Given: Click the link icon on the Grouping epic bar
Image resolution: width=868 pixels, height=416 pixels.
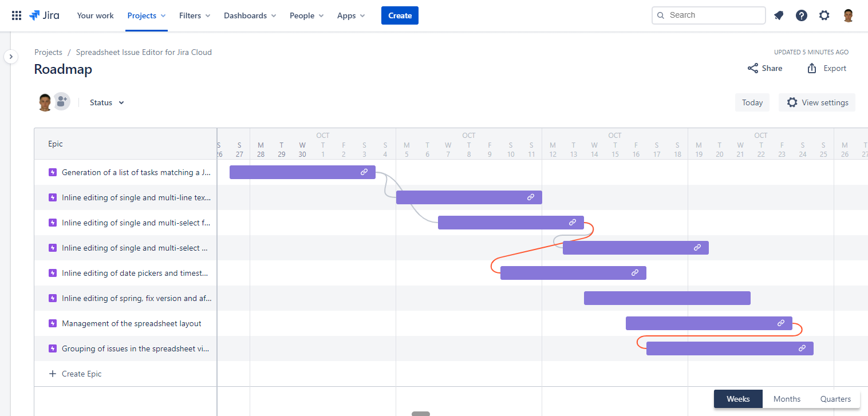Looking at the screenshot, I should click(x=802, y=348).
